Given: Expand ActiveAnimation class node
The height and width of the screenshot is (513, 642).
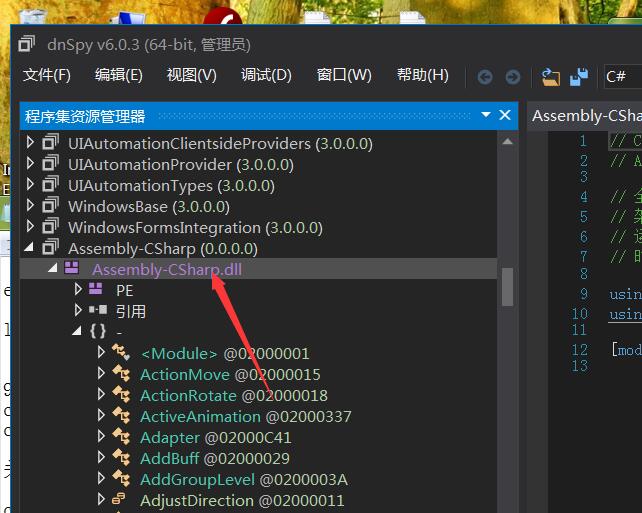Looking at the screenshot, I should (101, 415).
